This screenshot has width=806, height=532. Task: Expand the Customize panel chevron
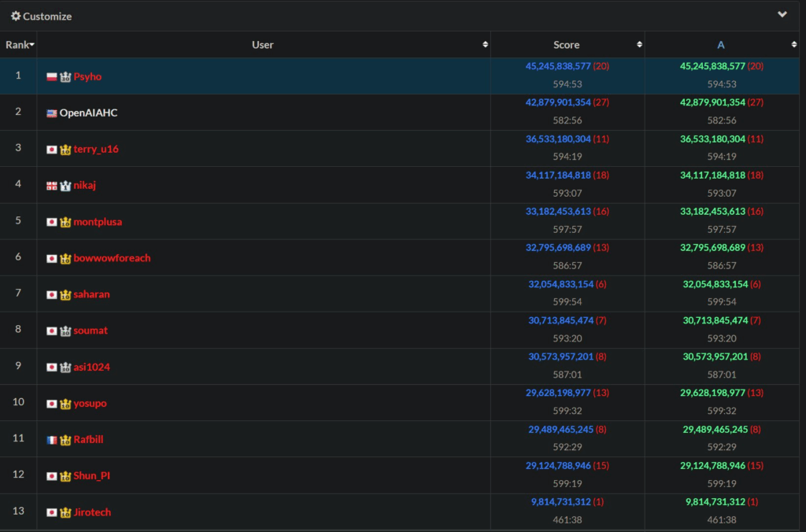[x=782, y=14]
